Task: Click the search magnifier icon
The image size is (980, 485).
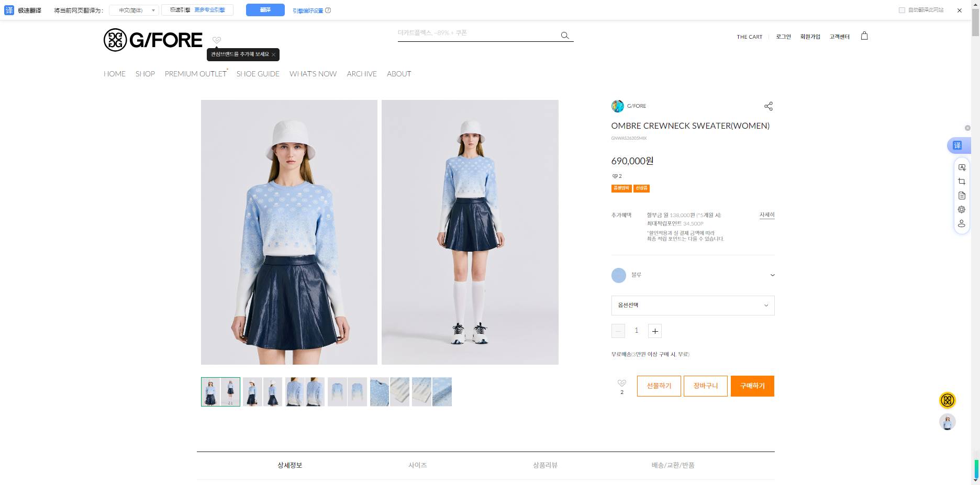Action: pyautogui.click(x=565, y=36)
